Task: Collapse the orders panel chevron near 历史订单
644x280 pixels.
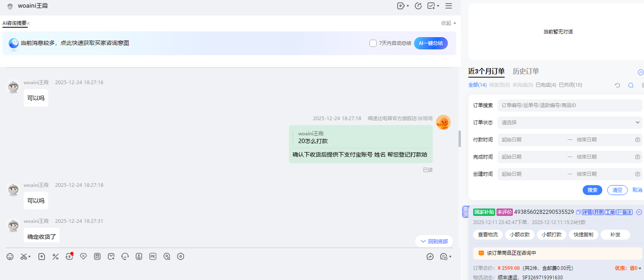Action: coord(640,72)
